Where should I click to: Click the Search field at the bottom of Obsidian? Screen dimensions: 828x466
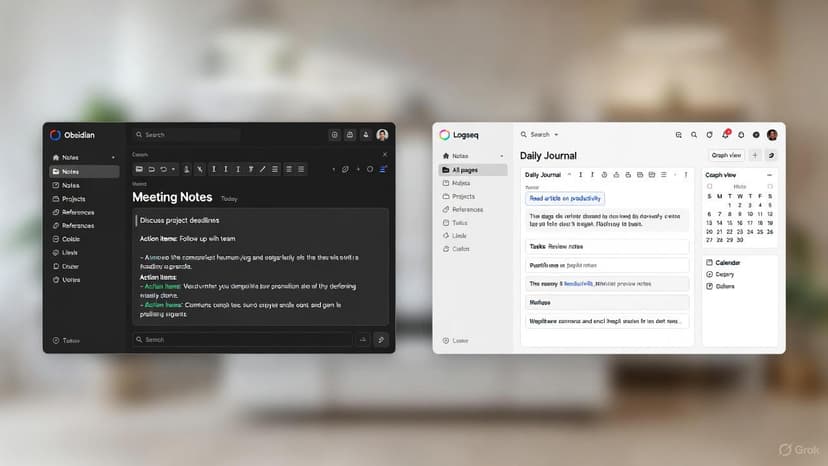click(242, 340)
